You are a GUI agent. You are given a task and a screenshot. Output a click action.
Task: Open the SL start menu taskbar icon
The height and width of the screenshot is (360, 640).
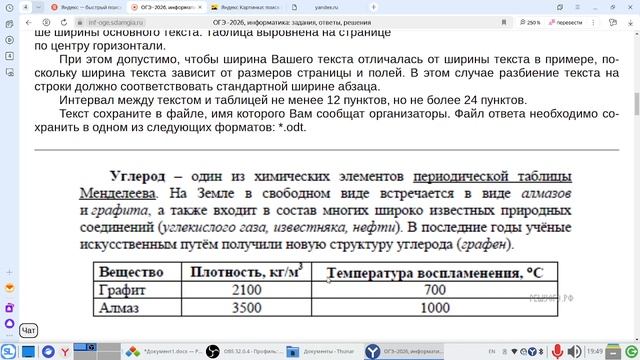[8, 351]
